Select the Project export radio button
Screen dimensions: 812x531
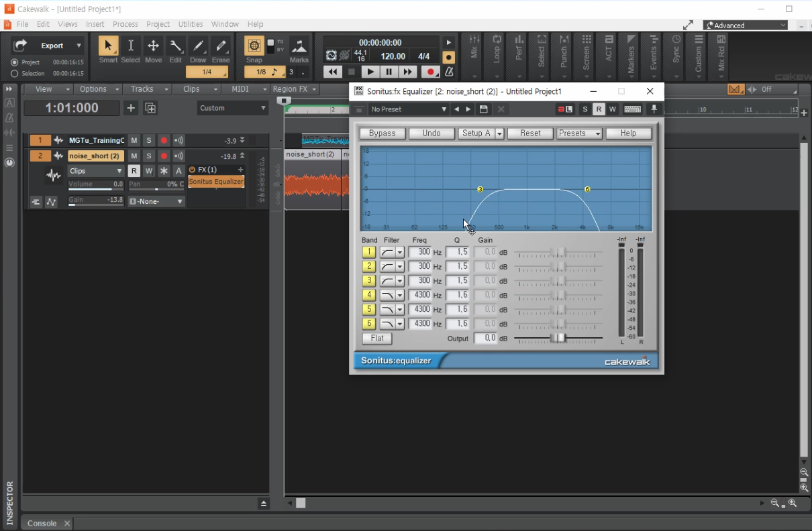(x=14, y=62)
